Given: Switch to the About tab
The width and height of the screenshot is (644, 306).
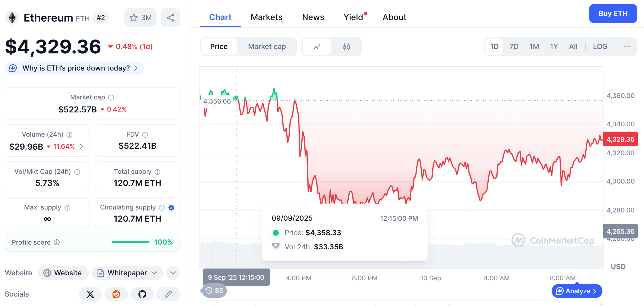Looking at the screenshot, I should coord(394,17).
